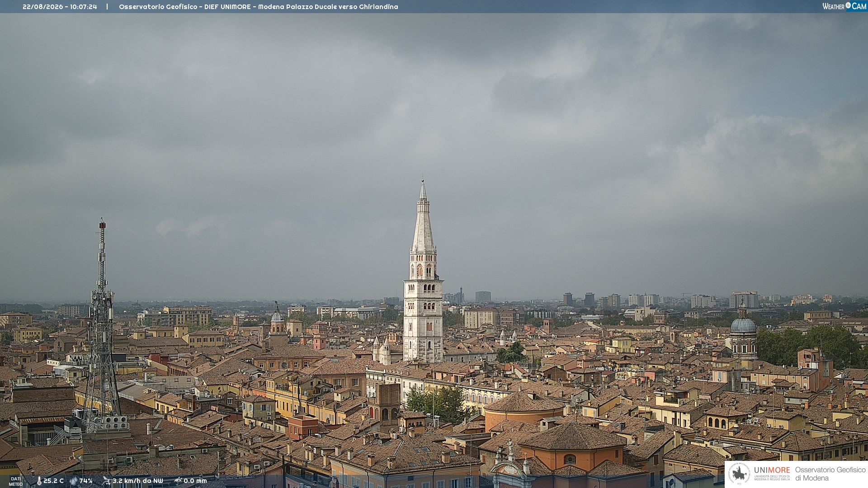The height and width of the screenshot is (488, 868).
Task: Click the UNIMORE university seal emblem
Action: [740, 474]
